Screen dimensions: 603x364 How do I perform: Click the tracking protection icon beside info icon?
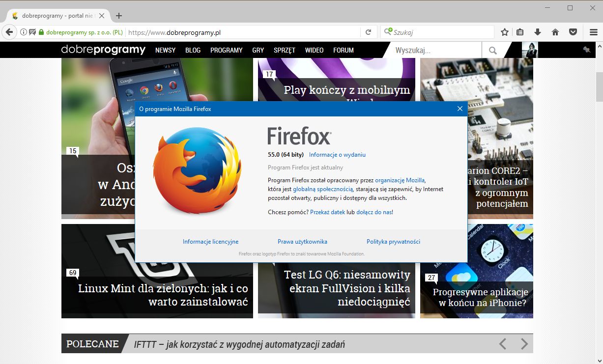pos(32,32)
